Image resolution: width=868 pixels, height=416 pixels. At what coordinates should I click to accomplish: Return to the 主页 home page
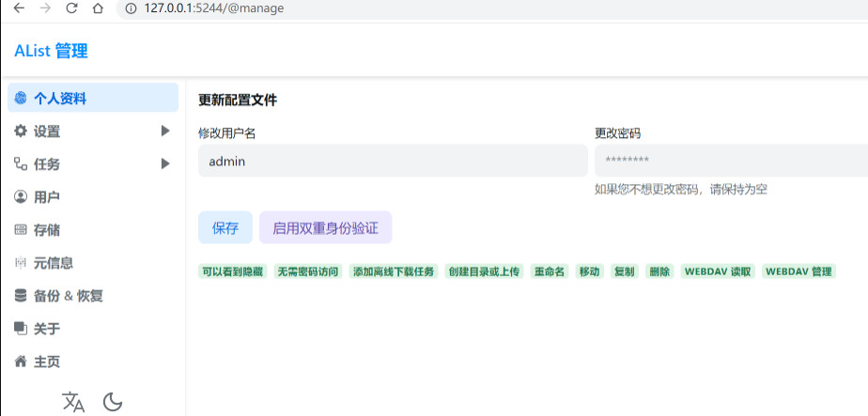point(93,362)
